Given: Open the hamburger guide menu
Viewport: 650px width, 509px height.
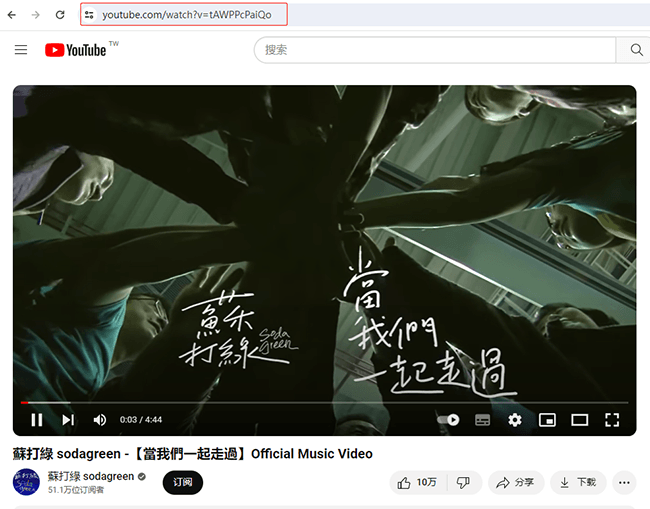Looking at the screenshot, I should (21, 50).
